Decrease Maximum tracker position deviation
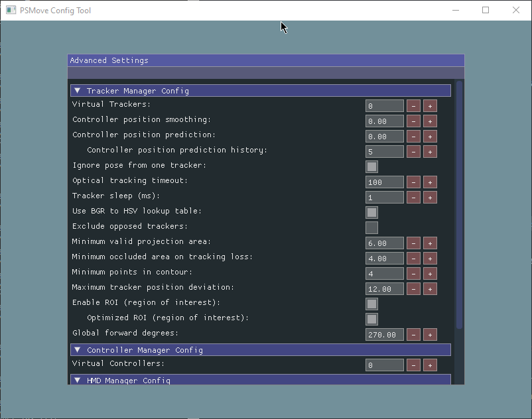The width and height of the screenshot is (532, 419). click(413, 289)
